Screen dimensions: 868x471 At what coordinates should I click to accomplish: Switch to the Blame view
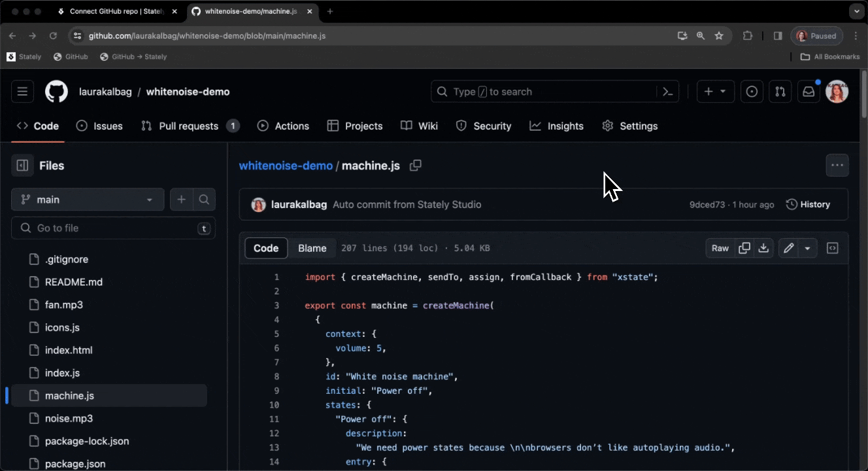point(312,248)
